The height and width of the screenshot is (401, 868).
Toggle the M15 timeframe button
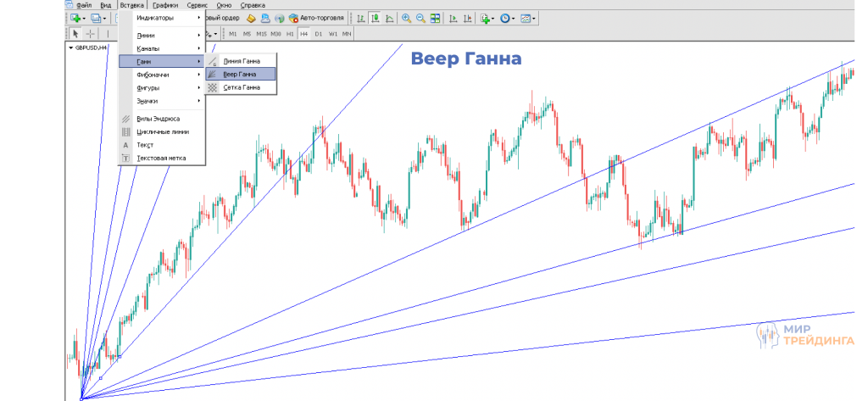261,34
